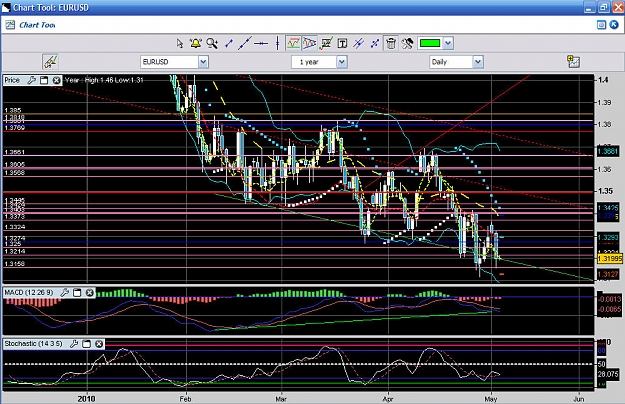Open Stochastic panel wrench settings
This screenshot has height=404, width=625.
(74, 344)
